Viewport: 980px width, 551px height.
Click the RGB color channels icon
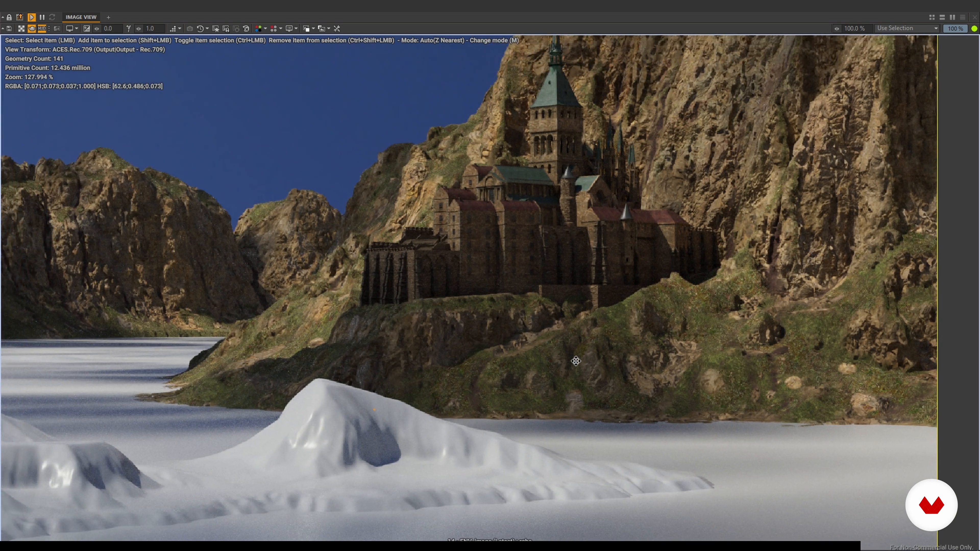click(258, 29)
